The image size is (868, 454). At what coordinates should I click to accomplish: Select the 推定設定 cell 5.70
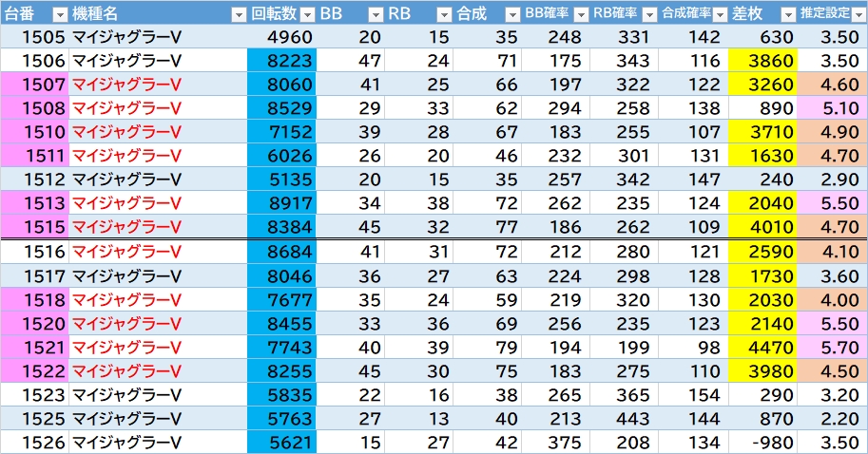[x=833, y=348]
